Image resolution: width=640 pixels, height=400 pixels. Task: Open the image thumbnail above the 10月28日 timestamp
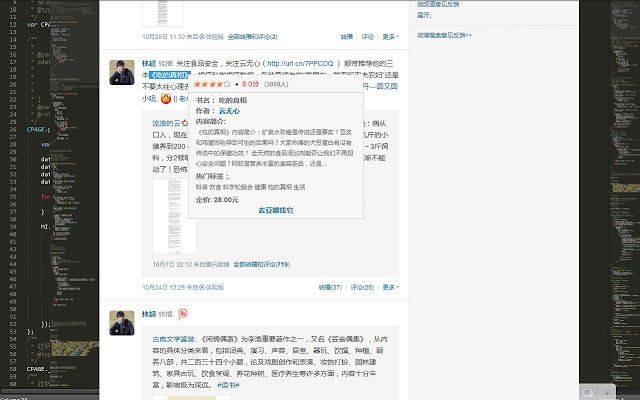tap(163, 13)
